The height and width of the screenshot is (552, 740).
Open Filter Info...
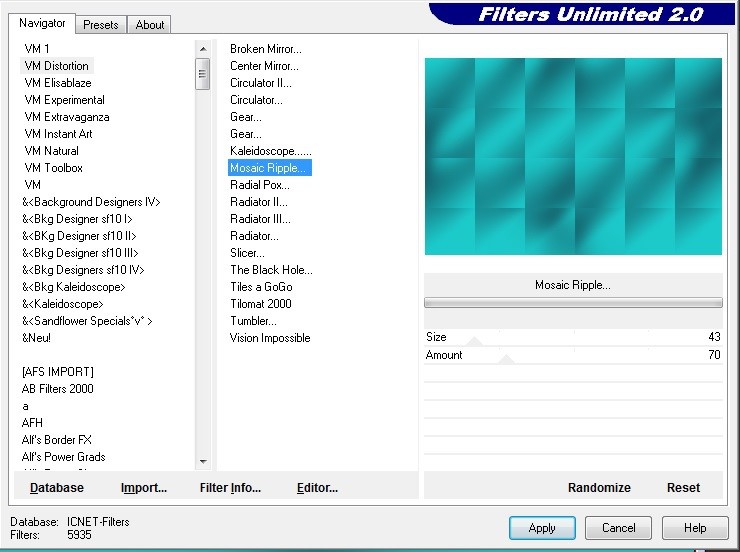click(x=230, y=487)
